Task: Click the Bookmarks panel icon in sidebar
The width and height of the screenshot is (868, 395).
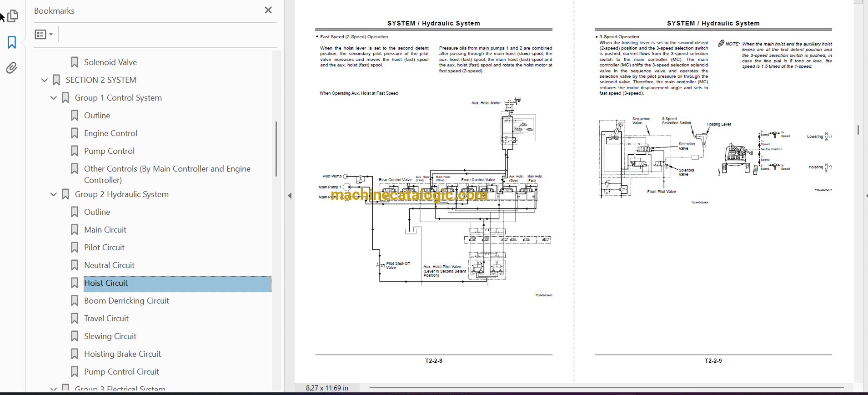Action: click(x=12, y=42)
